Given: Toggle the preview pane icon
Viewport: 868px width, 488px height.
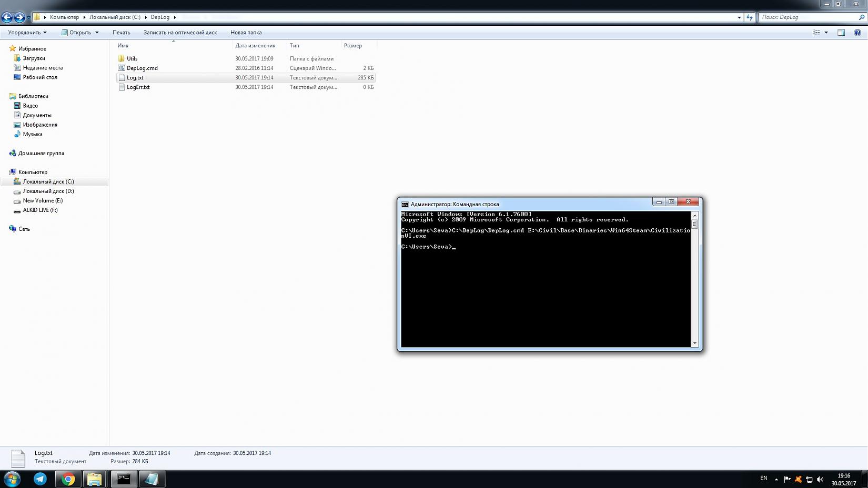Looking at the screenshot, I should (x=841, y=33).
